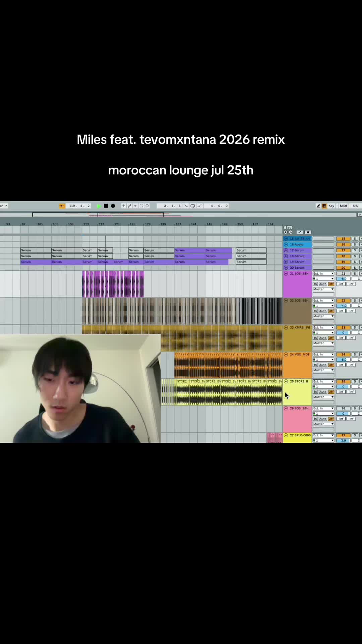Click the MIDI map mode button

click(343, 206)
